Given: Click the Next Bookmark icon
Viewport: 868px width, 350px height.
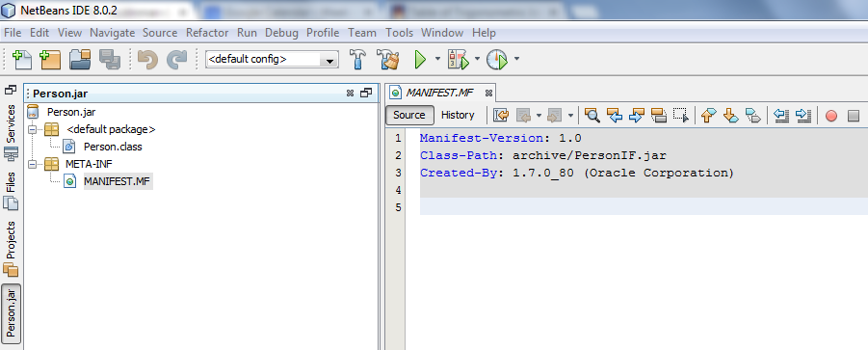Looking at the screenshot, I should 730,115.
